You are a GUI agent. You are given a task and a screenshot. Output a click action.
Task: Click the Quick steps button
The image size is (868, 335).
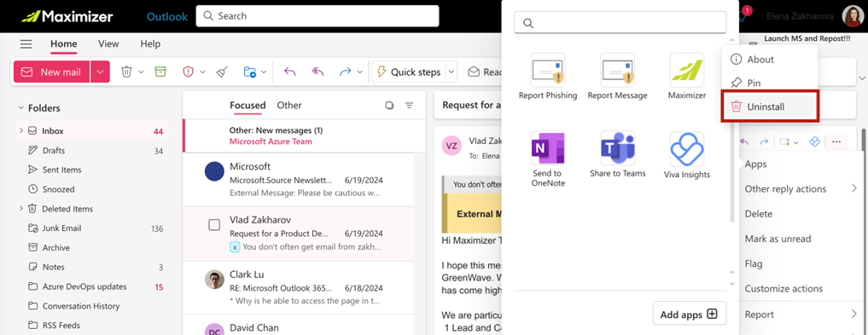(x=409, y=72)
